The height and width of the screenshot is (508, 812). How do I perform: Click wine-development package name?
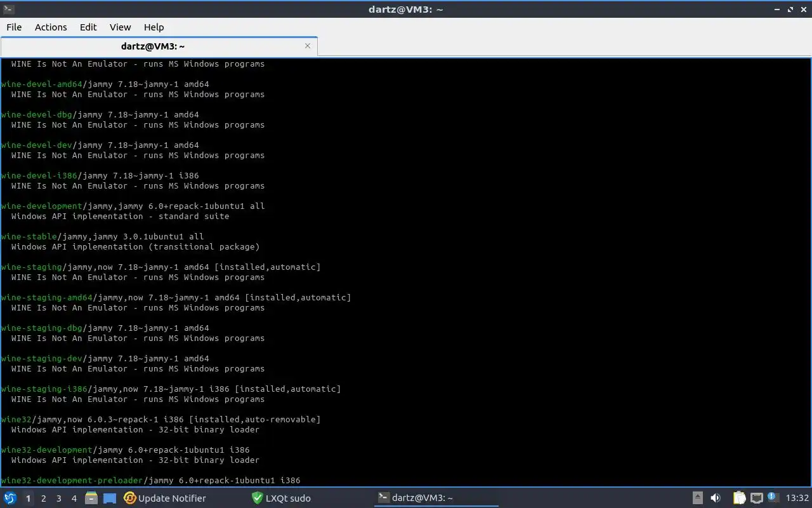(42, 206)
